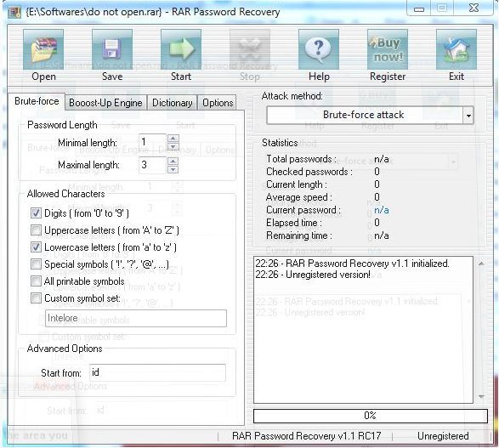Image resolution: width=499 pixels, height=448 pixels.
Task: Click the Start from input field
Action: pos(157,372)
